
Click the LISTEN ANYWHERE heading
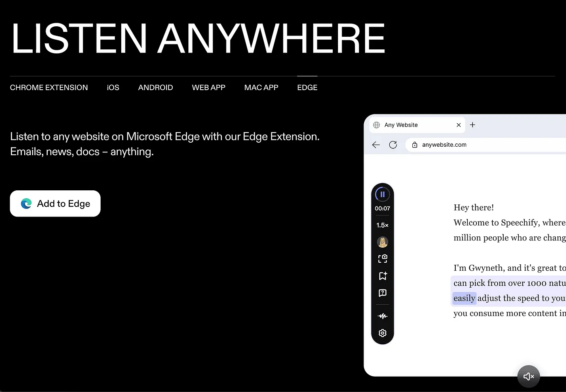point(198,38)
